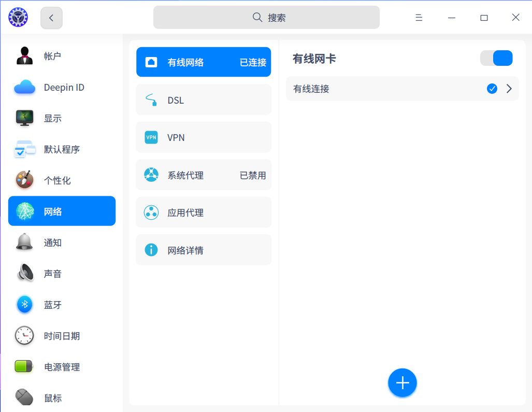Open the VPN settings icon

pyautogui.click(x=151, y=137)
